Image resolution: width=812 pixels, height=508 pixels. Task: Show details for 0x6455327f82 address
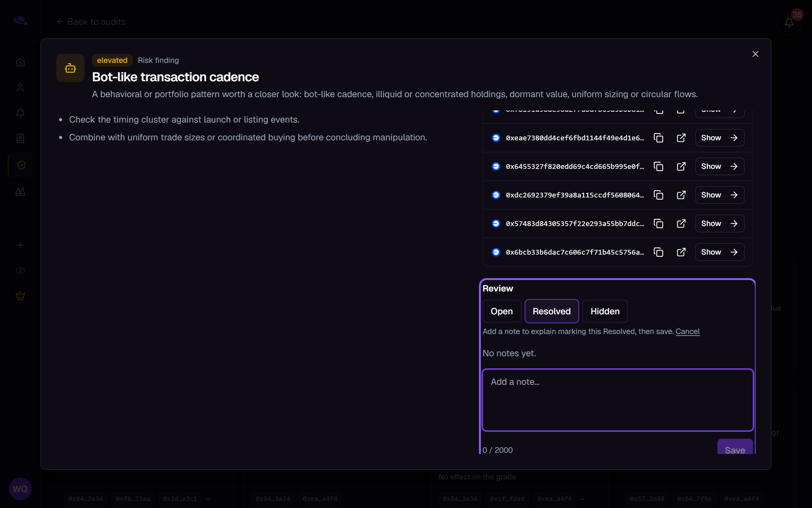tap(720, 166)
